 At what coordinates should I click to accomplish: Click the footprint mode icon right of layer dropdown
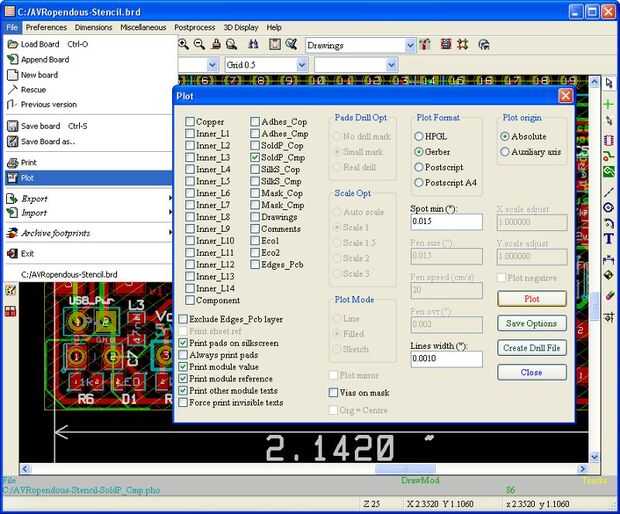[x=425, y=44]
